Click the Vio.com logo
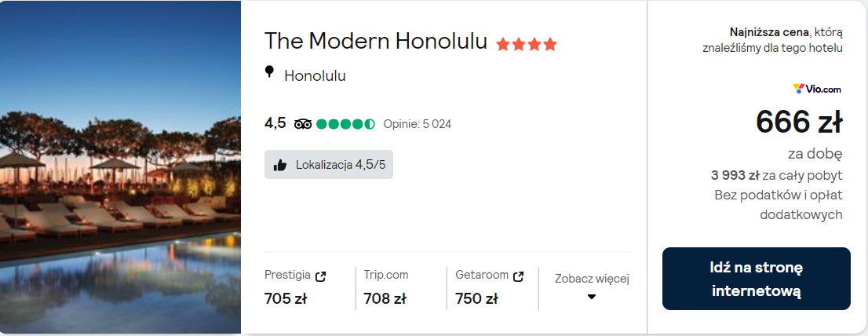This screenshot has height=336, width=868. [x=818, y=89]
